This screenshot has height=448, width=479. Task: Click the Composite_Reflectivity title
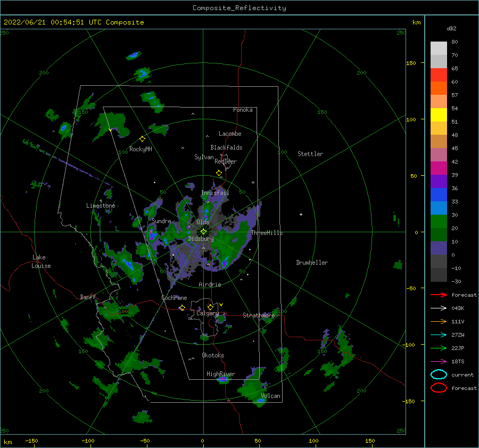239,8
